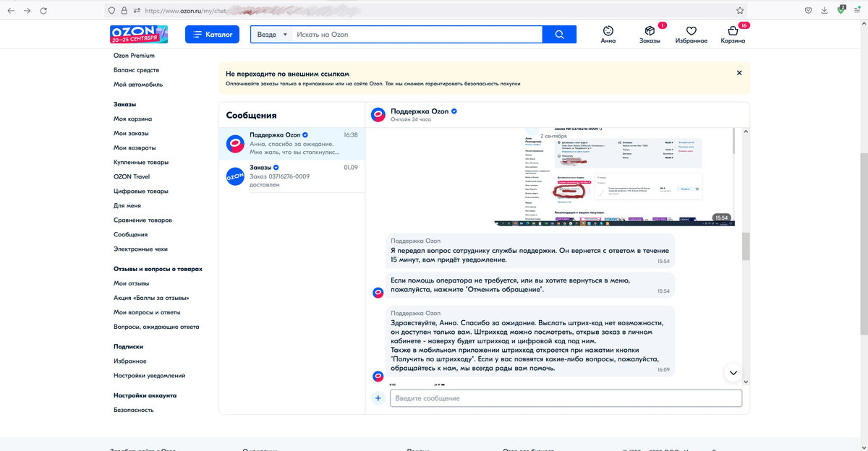Open browser downloads arrow icon

tap(825, 11)
